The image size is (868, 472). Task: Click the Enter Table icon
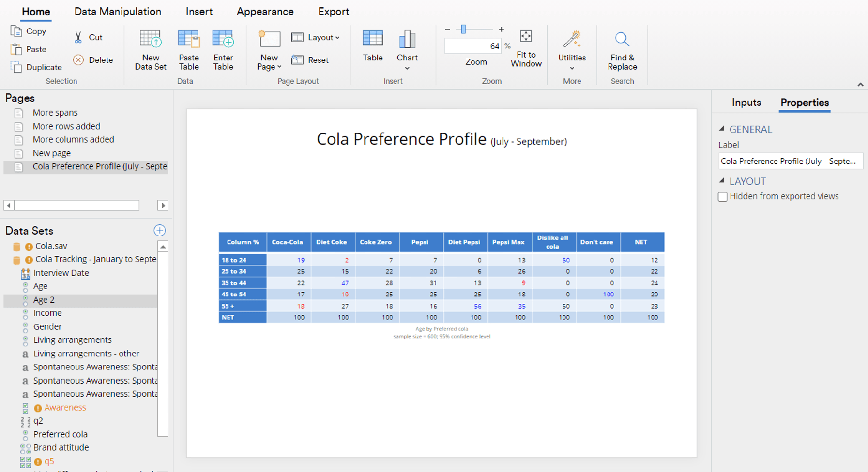coord(223,39)
